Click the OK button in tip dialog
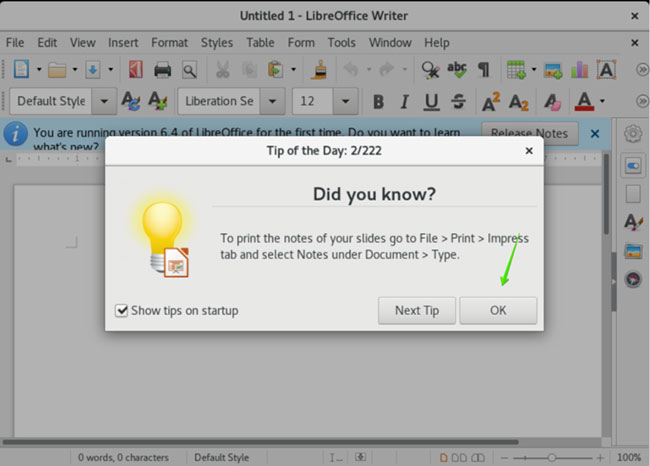650x466 pixels. coord(498,311)
